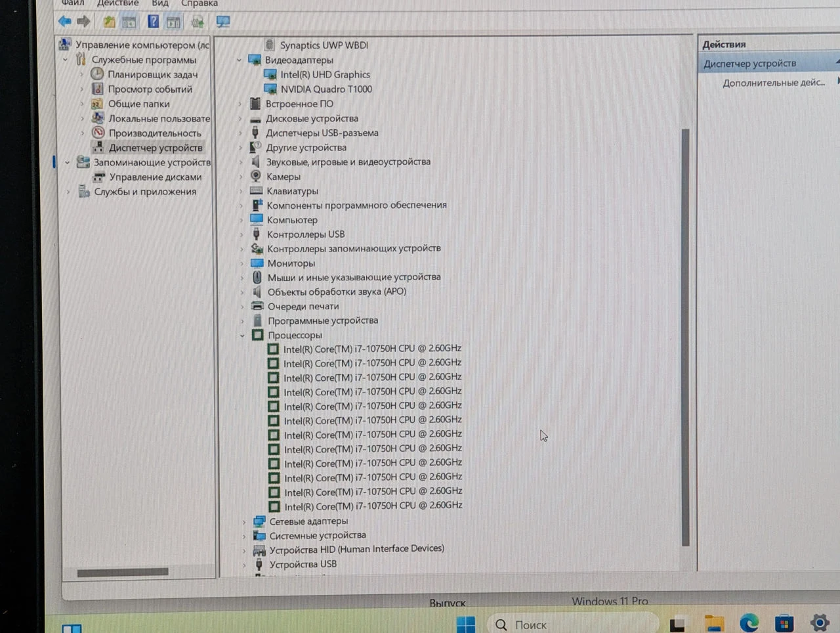Collapse Запоминающие устройства in left tree
The width and height of the screenshot is (840, 633).
pyautogui.click(x=67, y=162)
